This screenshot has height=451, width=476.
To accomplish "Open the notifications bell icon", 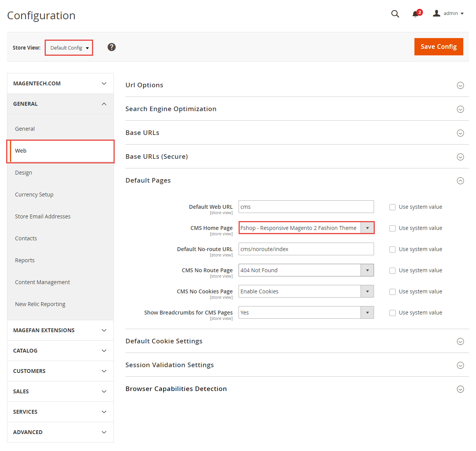I will pos(415,14).
